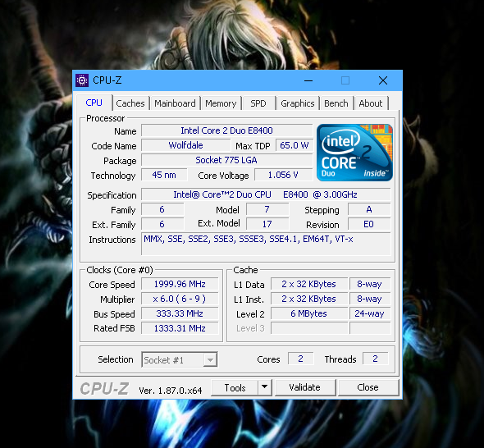The height and width of the screenshot is (448, 484).
Task: Click the Core Speed value 1999.96 MHz
Action: [x=180, y=284]
